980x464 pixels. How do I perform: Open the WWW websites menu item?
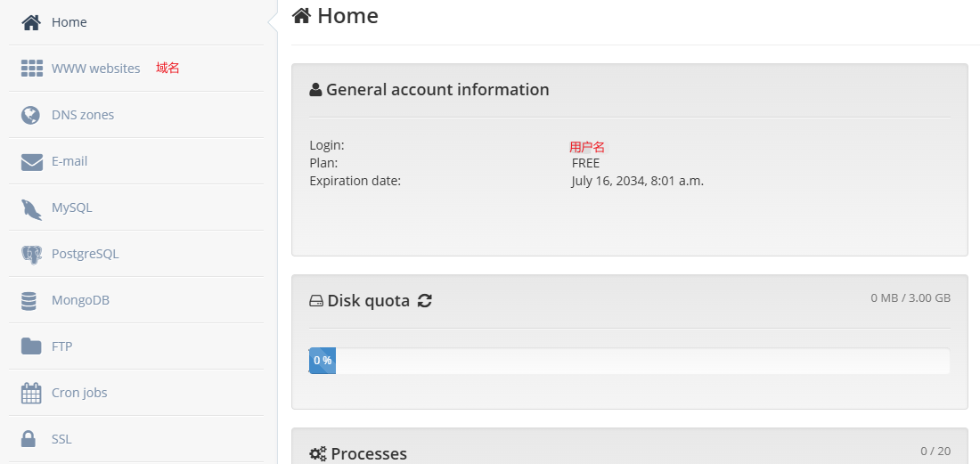point(95,69)
